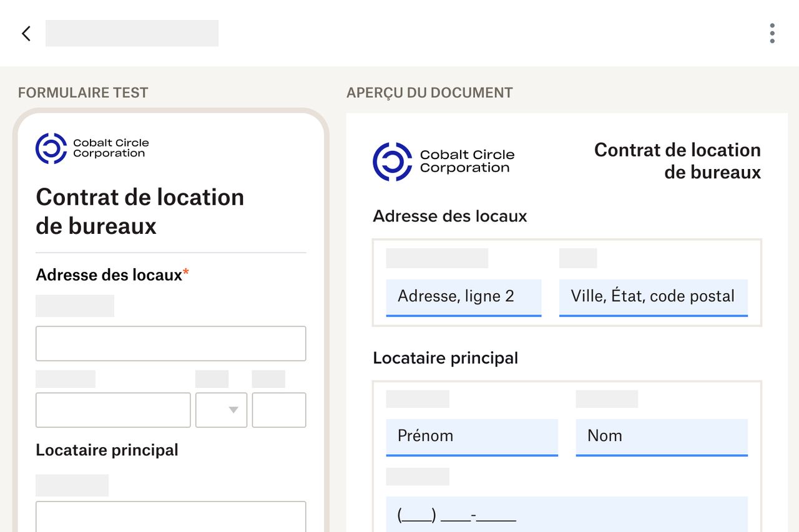Select the Adresse des locaux heading in the preview
This screenshot has width=799, height=532.
click(450, 216)
